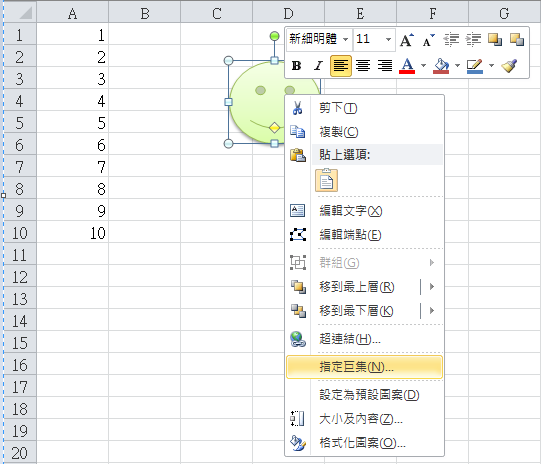The image size is (541, 464).
Task: Click the Format Shape icon
Action: coord(297,443)
